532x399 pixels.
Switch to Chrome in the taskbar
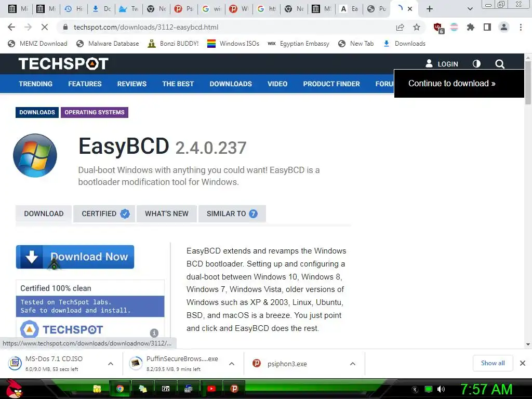pos(119,389)
